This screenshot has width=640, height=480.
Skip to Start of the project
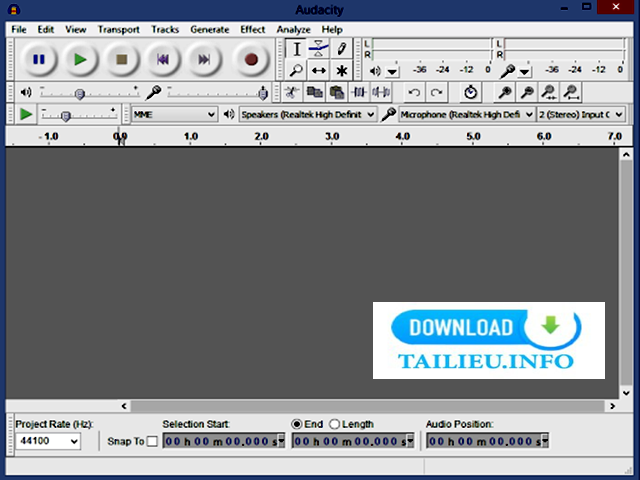[x=163, y=60]
